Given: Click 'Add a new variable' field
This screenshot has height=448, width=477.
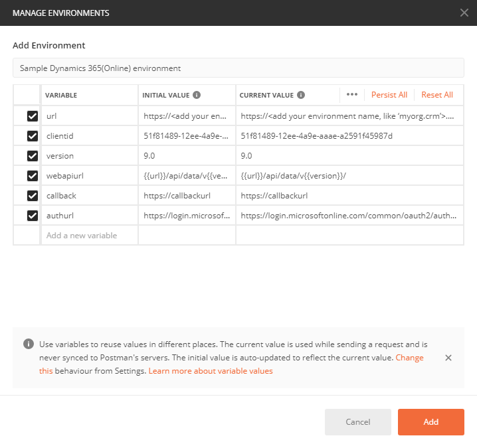Looking at the screenshot, I should point(90,236).
